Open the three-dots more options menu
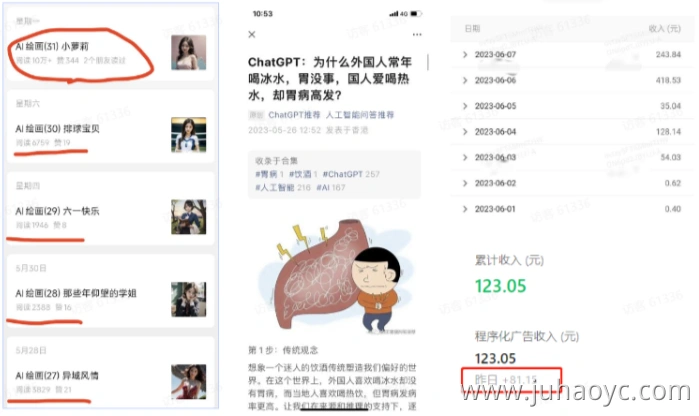Image resolution: width=699 pixels, height=416 pixels. pos(417,34)
